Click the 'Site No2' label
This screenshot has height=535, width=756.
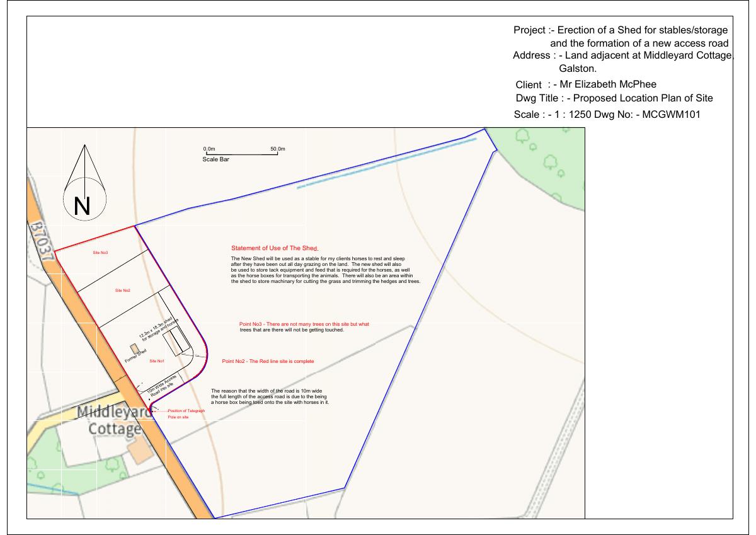tap(123, 291)
